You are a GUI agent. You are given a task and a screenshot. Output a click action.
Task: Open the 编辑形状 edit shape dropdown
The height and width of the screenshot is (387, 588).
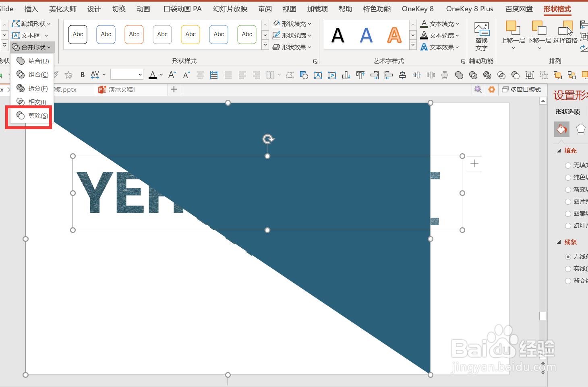pyautogui.click(x=31, y=24)
